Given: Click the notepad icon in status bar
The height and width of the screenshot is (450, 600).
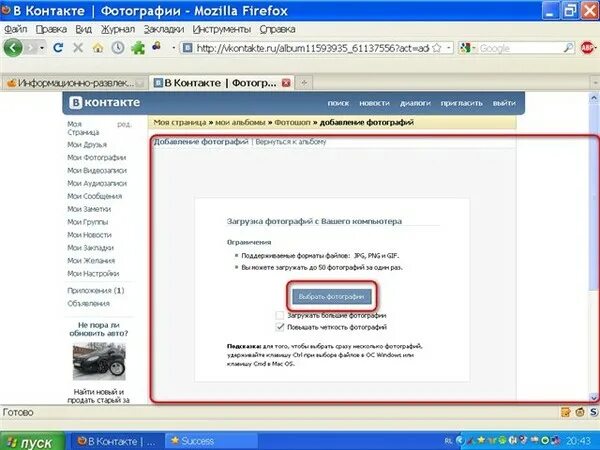Looking at the screenshot, I should [566, 412].
